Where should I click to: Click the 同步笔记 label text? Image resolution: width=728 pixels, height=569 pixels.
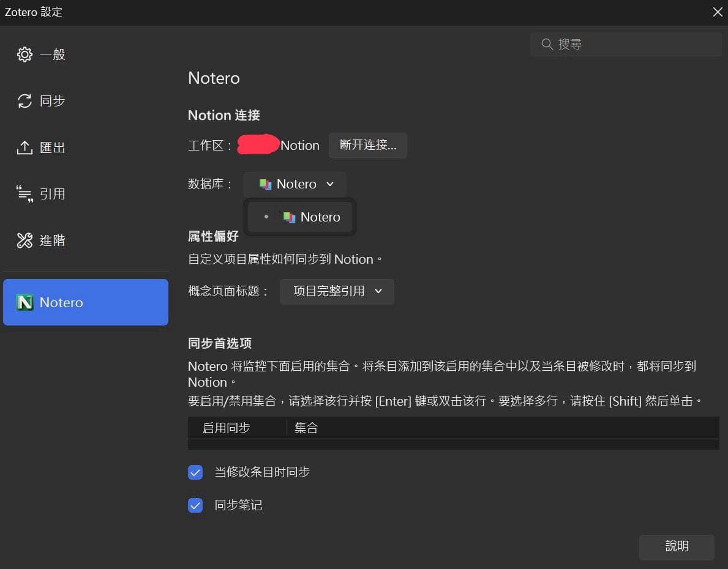(238, 505)
